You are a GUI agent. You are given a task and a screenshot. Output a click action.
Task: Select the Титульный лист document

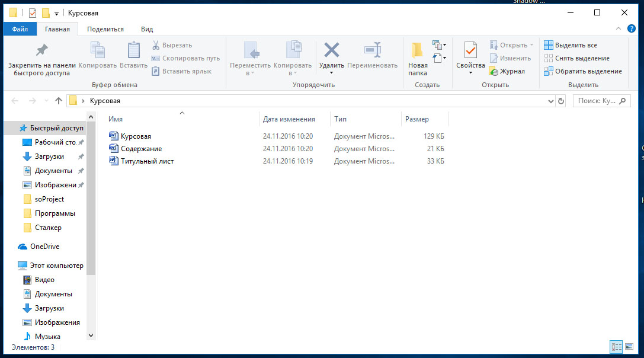(147, 161)
